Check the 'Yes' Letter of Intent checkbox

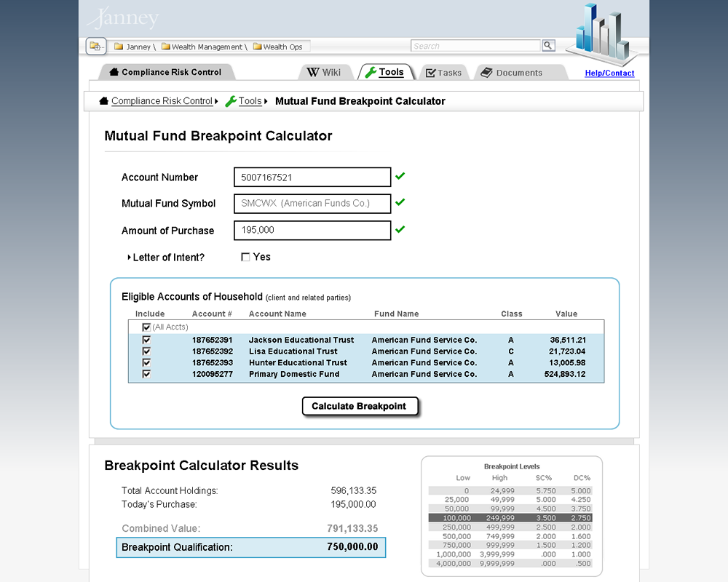[245, 257]
